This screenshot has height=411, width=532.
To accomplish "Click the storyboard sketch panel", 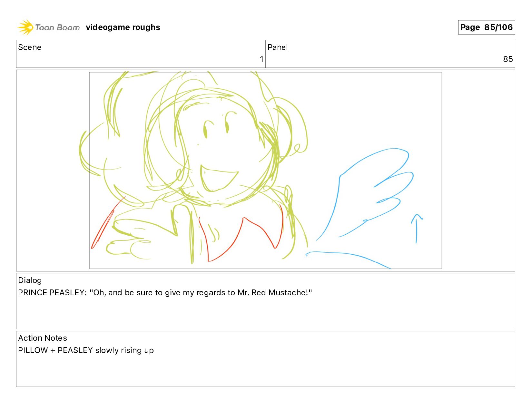I will (265, 170).
